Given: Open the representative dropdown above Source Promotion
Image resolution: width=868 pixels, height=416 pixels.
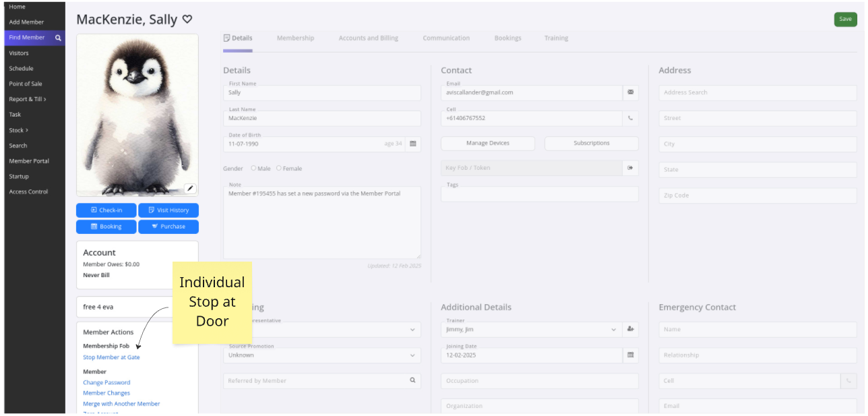Looking at the screenshot, I should pos(322,330).
